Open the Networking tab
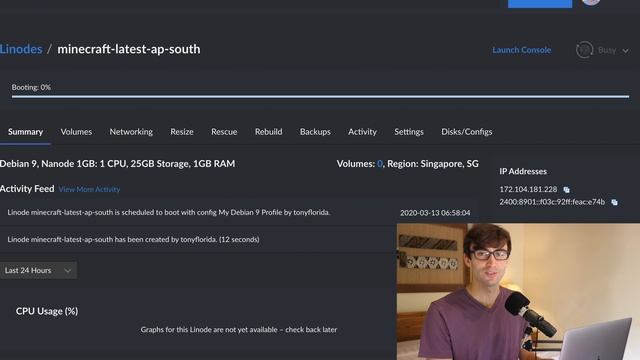 click(x=131, y=132)
